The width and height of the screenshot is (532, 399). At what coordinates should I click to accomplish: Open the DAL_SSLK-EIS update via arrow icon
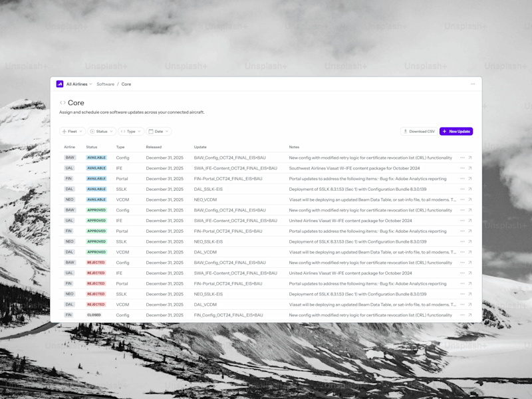coord(470,189)
